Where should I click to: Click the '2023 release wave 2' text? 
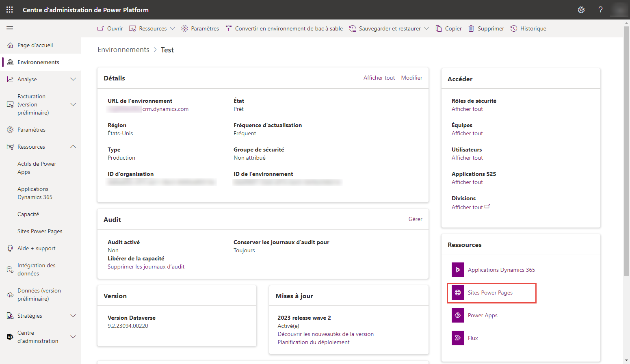coord(304,318)
